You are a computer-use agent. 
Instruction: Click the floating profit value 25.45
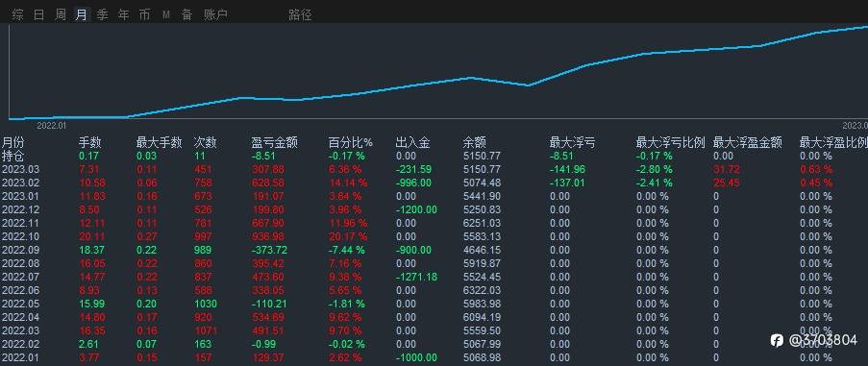pos(727,183)
